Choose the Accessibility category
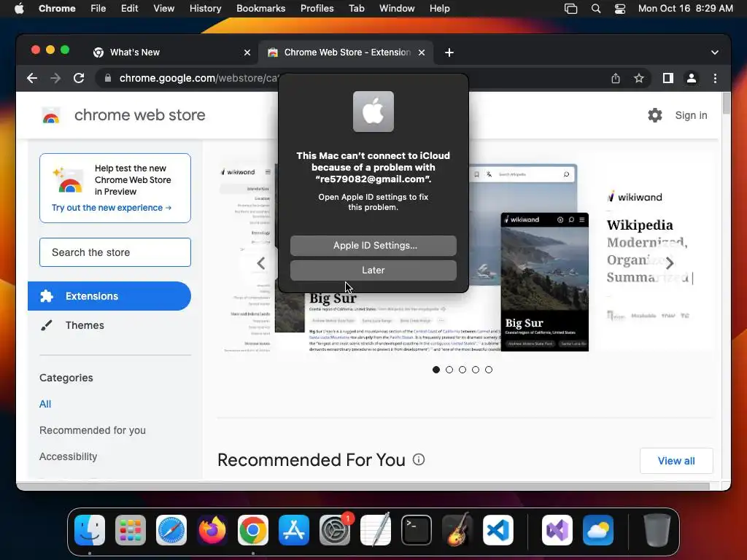 coord(68,456)
